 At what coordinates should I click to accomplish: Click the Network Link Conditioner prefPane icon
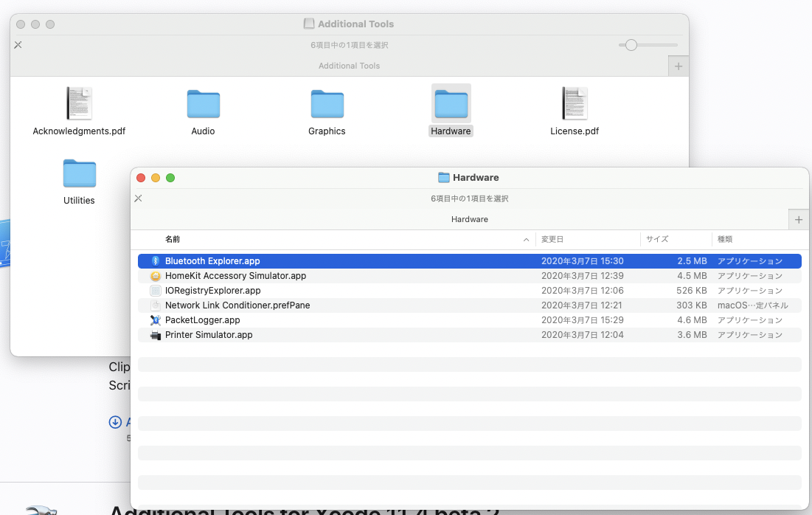pyautogui.click(x=156, y=305)
